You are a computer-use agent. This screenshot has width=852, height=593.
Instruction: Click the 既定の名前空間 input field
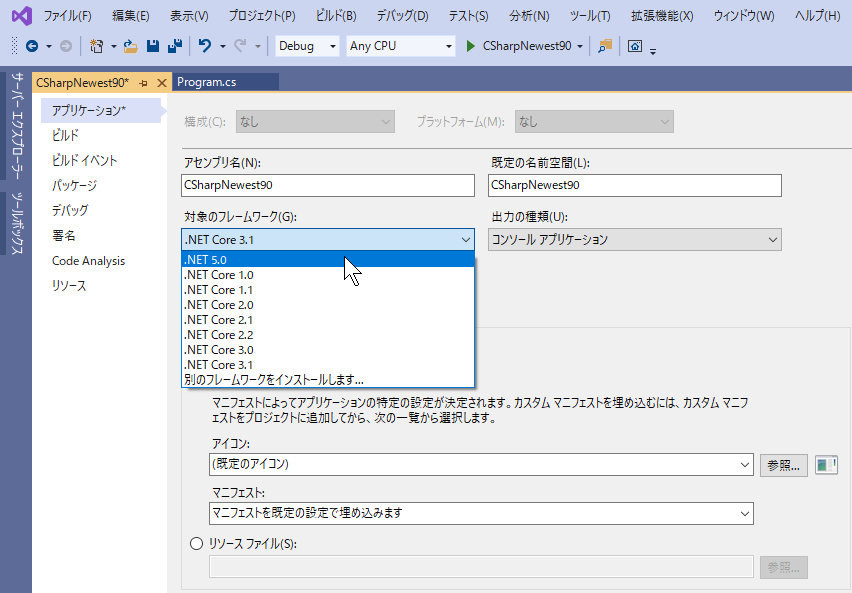(635, 185)
